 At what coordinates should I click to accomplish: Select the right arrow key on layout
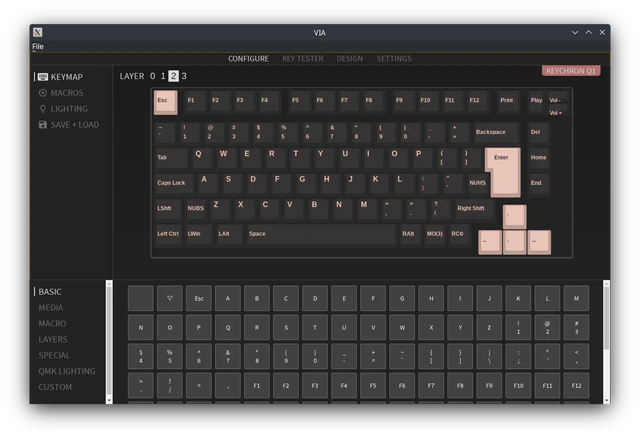(x=539, y=242)
